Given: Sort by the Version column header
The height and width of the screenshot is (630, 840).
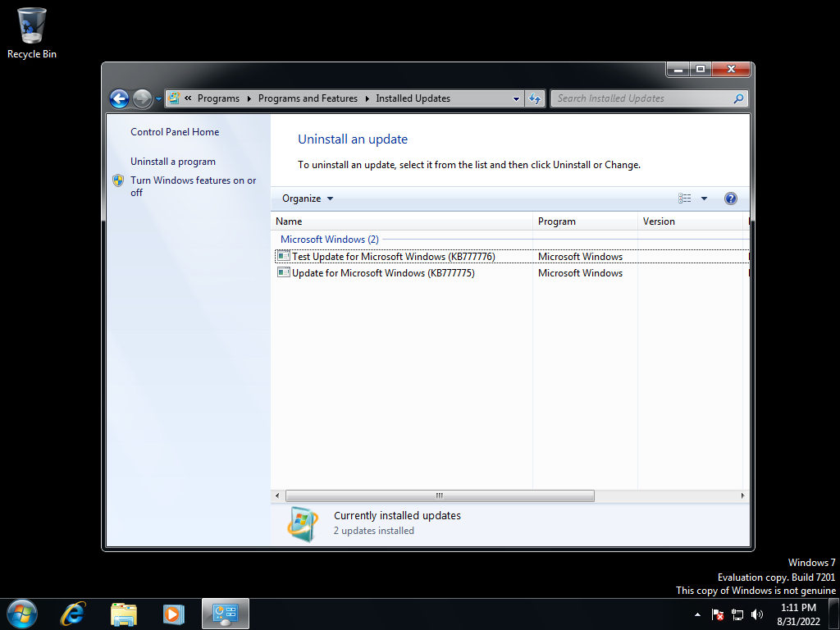Looking at the screenshot, I should click(690, 221).
